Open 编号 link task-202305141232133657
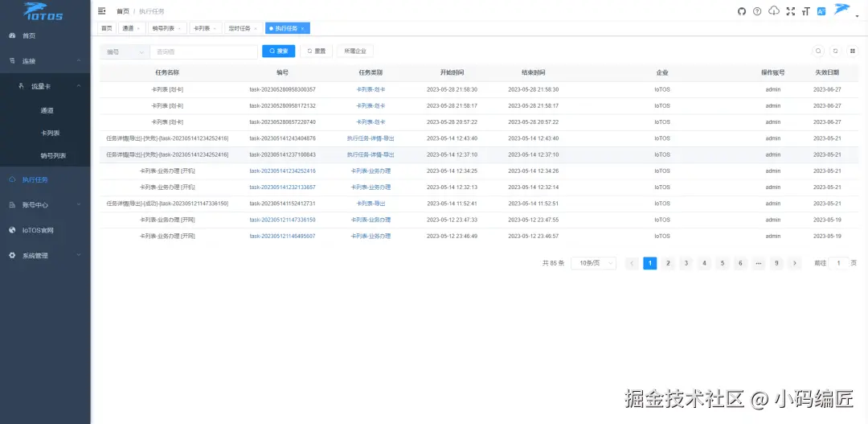Image resolution: width=868 pixels, height=424 pixels. pos(282,187)
